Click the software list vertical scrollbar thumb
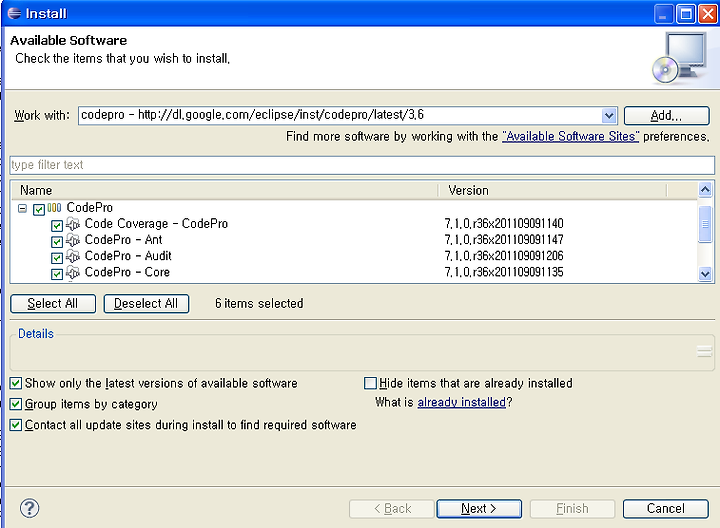720x528 pixels. tap(705, 224)
